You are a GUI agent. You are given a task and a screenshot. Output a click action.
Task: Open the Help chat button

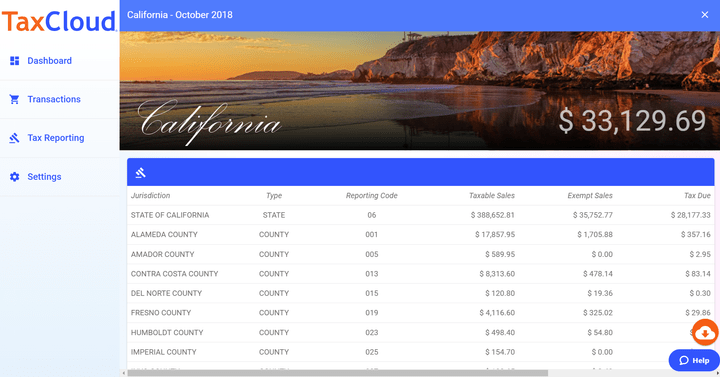[x=694, y=360]
